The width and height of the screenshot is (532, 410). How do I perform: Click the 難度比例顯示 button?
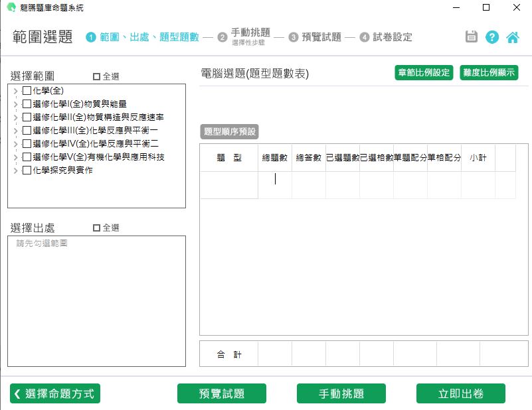point(489,73)
